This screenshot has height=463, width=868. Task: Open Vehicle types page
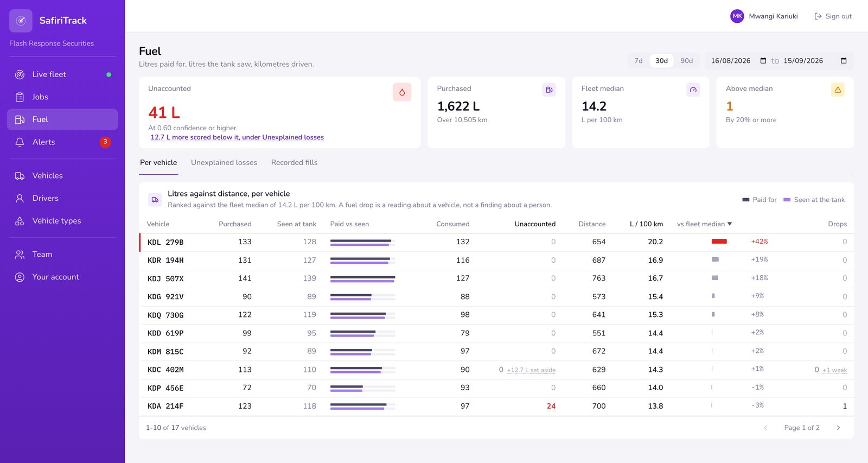(x=62, y=221)
